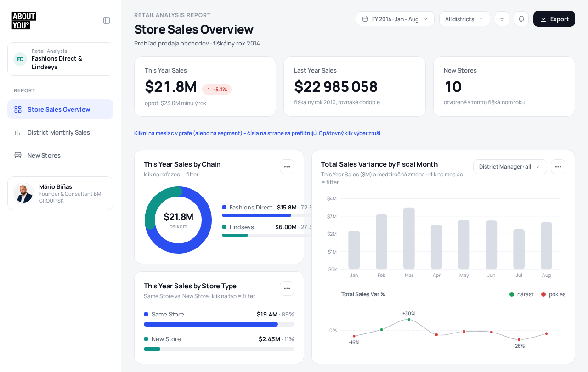Click the +30% variance point
The image size is (588, 372).
409,320
